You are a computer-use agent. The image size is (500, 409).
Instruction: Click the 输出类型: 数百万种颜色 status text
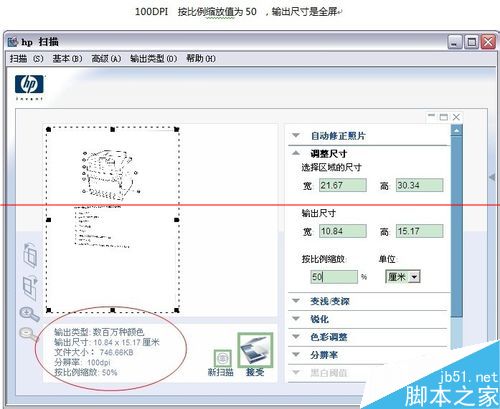pos(99,332)
